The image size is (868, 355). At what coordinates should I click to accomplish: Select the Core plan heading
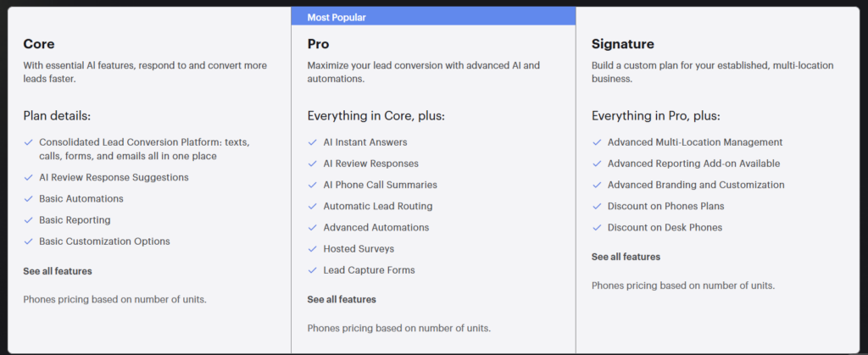[x=39, y=44]
